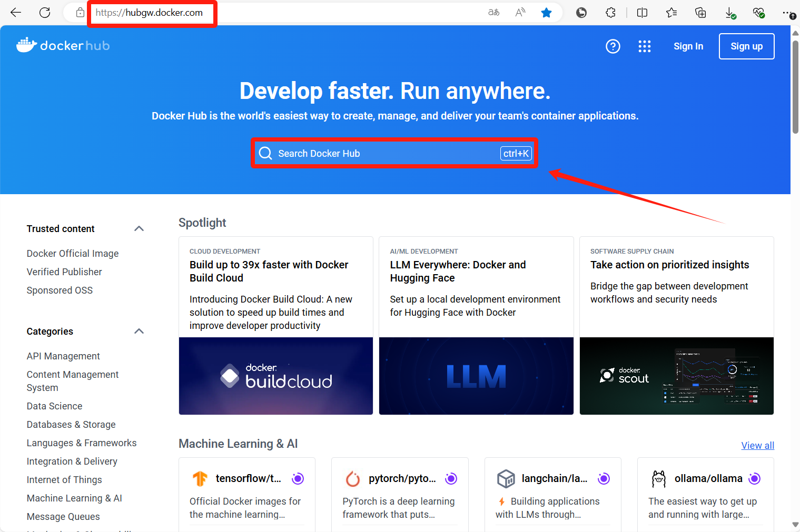Filter by Docker Official Image

click(73, 254)
